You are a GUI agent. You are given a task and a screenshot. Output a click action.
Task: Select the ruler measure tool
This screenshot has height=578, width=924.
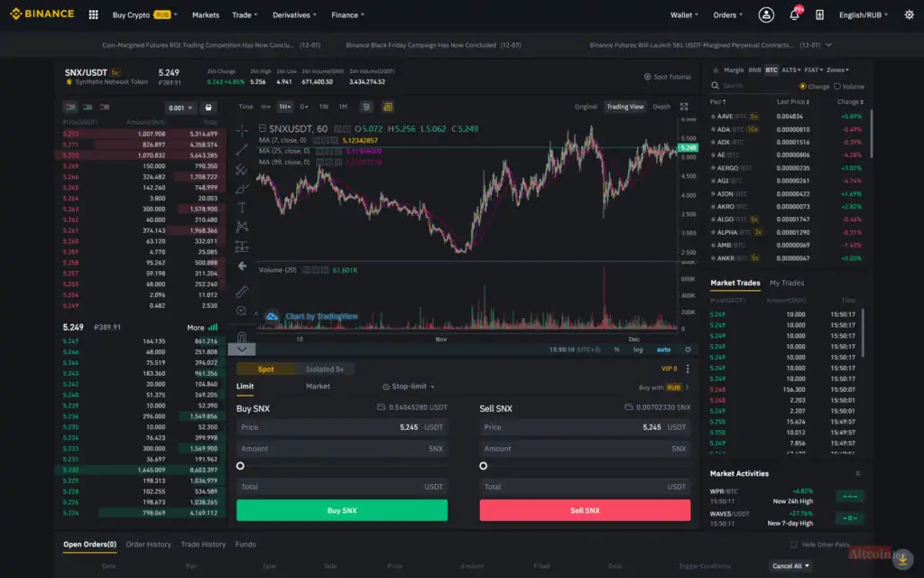(x=242, y=292)
